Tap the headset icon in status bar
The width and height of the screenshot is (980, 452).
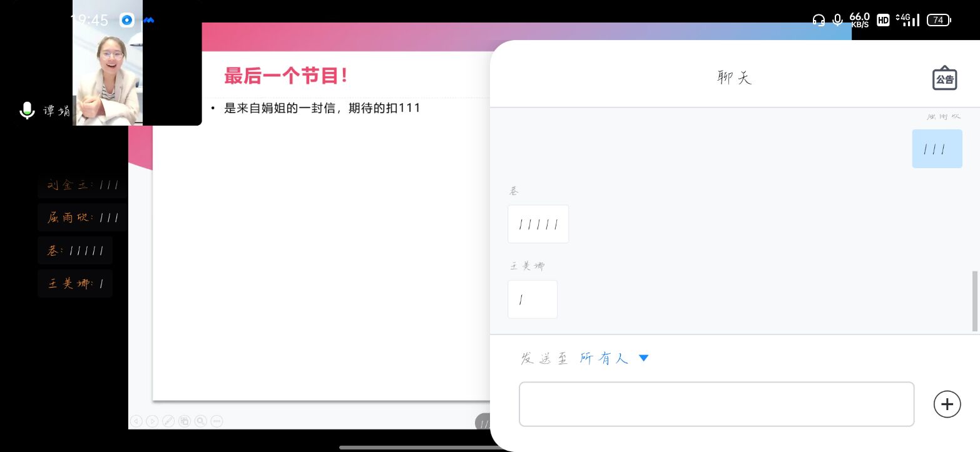coord(819,20)
